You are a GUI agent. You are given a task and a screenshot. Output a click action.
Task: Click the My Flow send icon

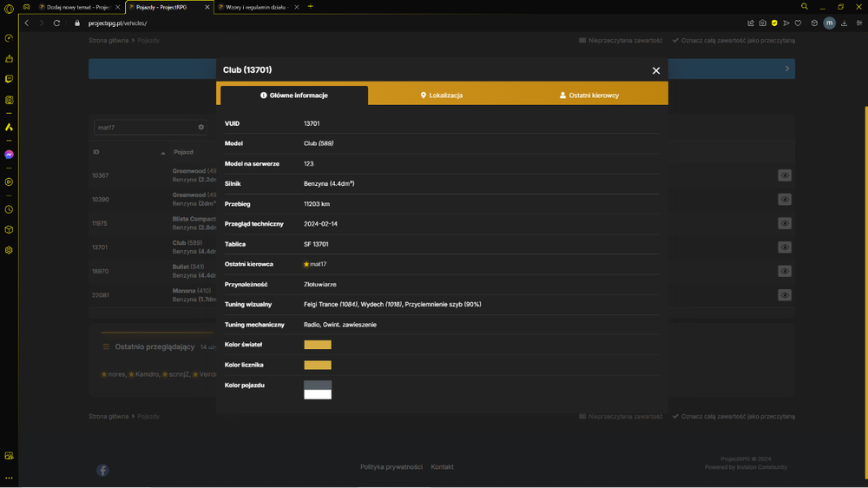[786, 23]
